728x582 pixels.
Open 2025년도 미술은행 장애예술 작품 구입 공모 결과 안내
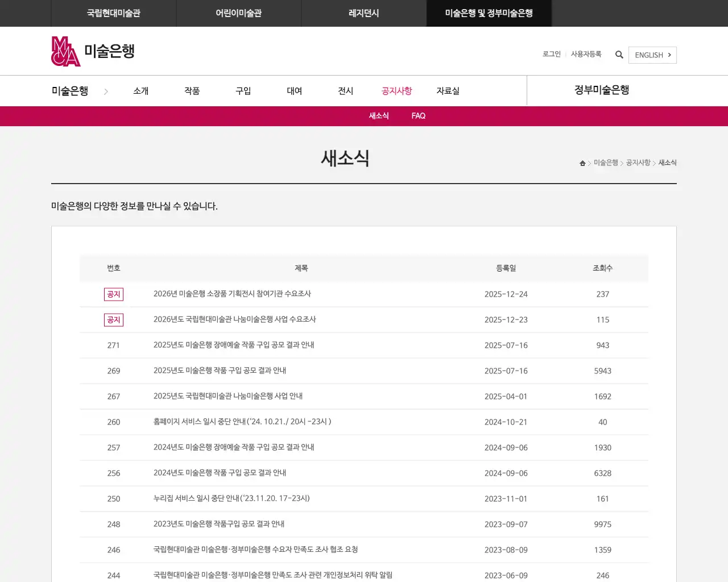coord(234,345)
